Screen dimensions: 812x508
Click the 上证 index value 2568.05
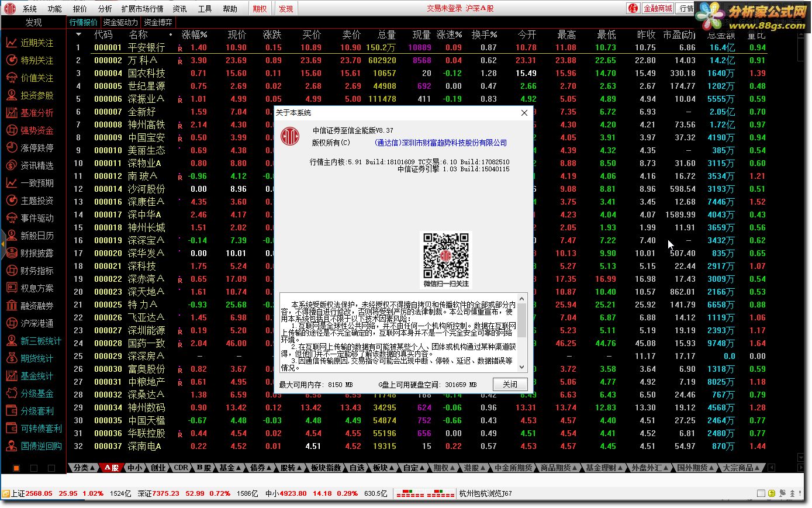(39, 493)
